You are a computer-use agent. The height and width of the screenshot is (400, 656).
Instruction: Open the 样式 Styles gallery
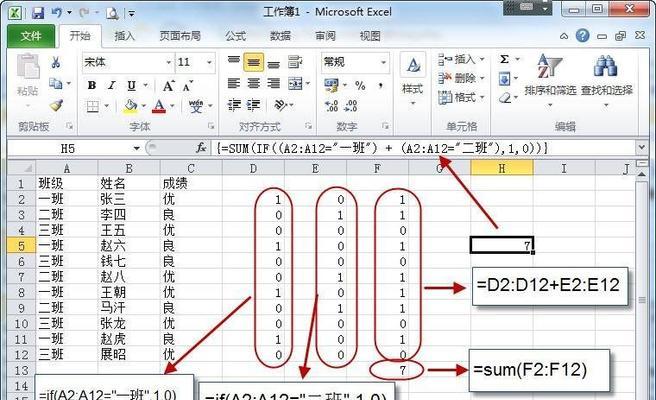point(413,79)
